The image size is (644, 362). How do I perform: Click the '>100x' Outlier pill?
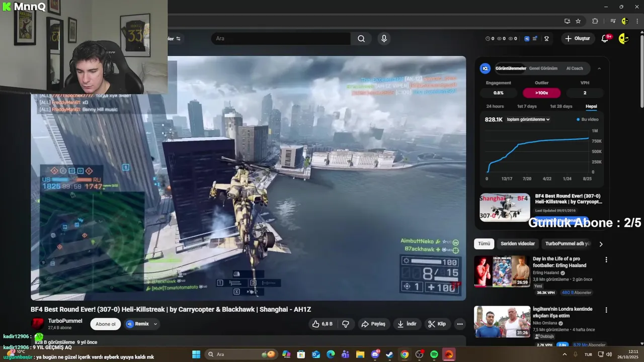[x=541, y=93]
